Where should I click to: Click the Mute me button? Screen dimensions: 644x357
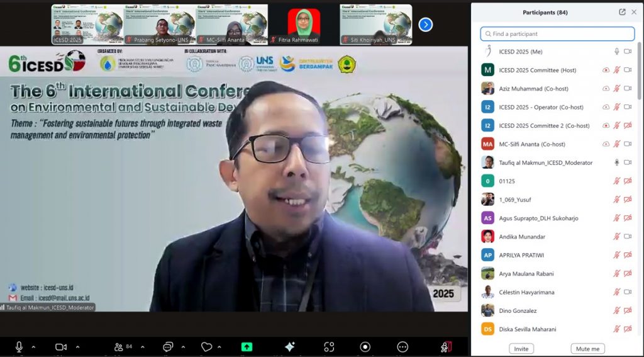coord(588,349)
